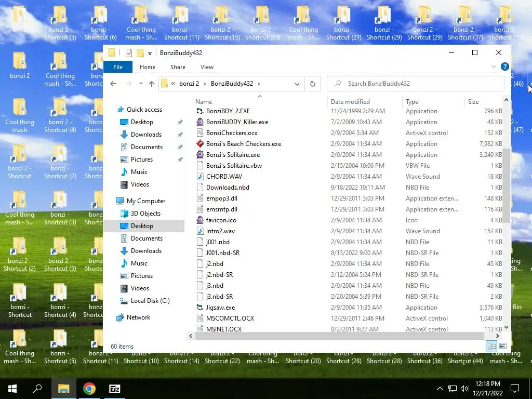Switch to the View ribbon tab

coord(207,67)
